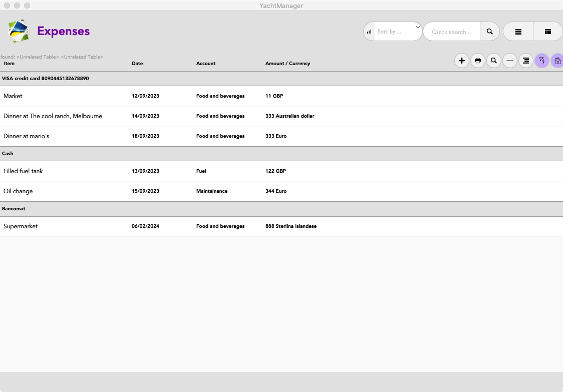Open the Dinner at mario's expense
This screenshot has width=563, height=392.
click(27, 136)
